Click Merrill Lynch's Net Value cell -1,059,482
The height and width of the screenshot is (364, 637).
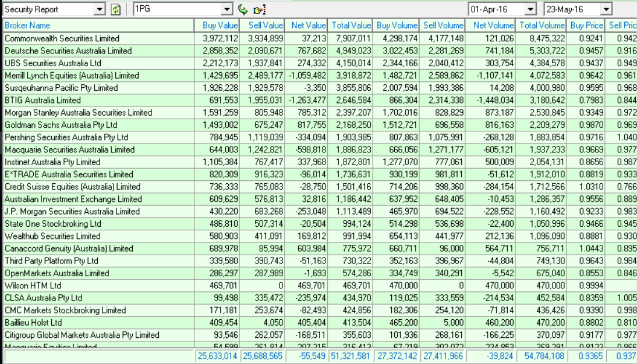[306, 76]
